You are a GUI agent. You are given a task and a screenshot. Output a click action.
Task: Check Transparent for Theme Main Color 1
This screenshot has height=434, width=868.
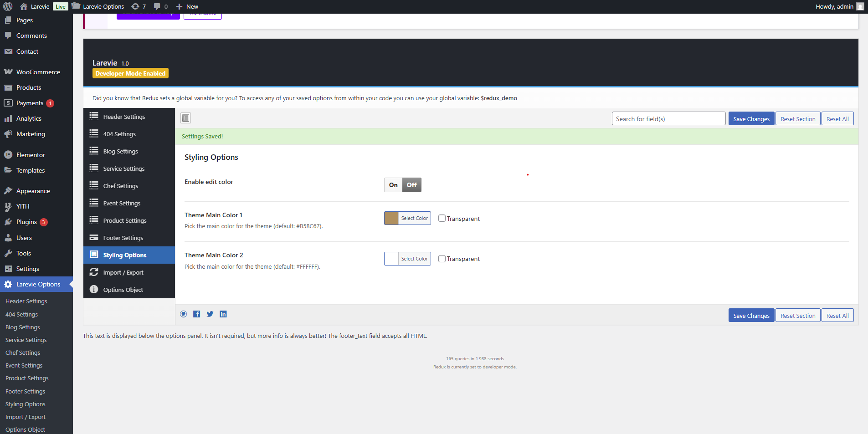[x=442, y=218]
